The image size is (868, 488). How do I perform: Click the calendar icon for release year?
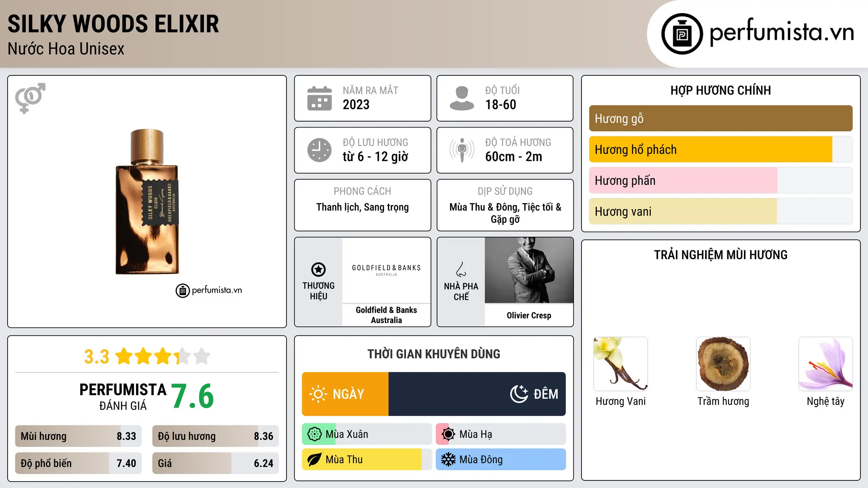[x=320, y=98]
